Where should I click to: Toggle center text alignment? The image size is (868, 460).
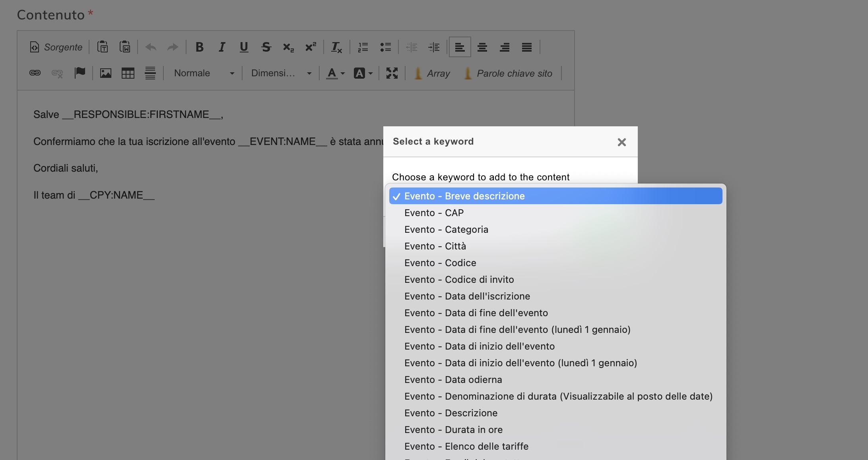pos(482,47)
